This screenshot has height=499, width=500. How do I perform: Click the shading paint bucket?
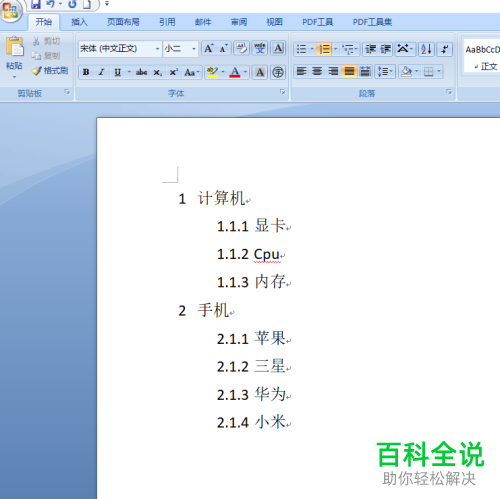coord(406,71)
